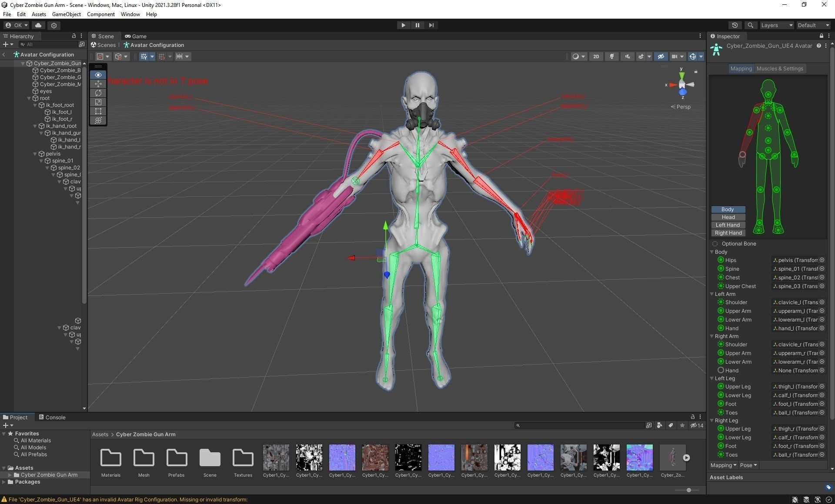Expand the Packages folder in Project
Viewport: 835px width, 504px height.
4,482
